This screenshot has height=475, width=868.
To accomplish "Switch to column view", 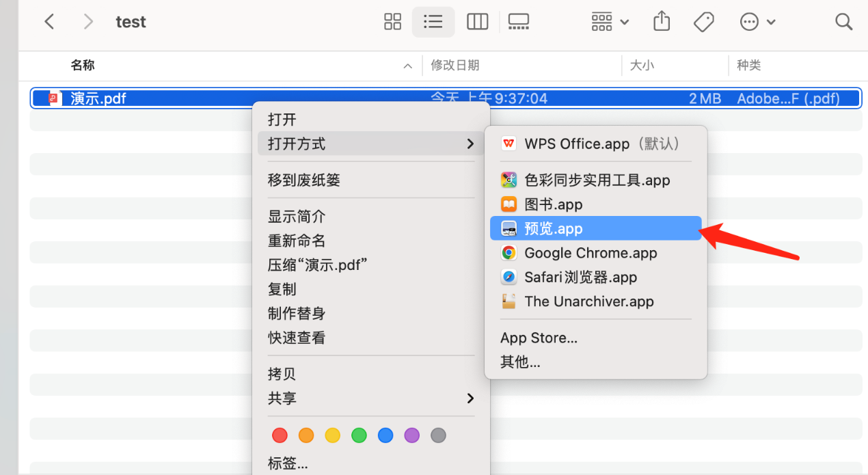I will (477, 21).
